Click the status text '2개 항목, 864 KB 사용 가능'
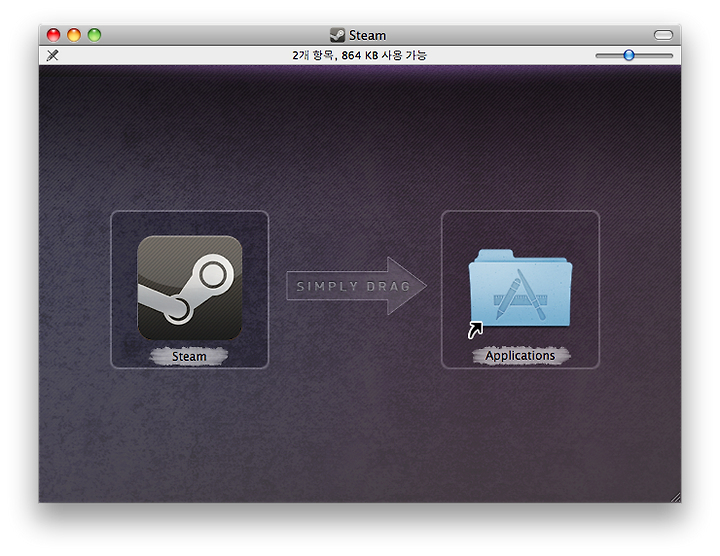This screenshot has width=720, height=556. click(x=360, y=56)
